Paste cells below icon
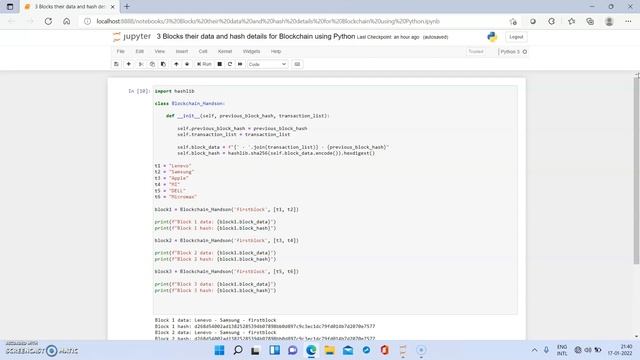640x360 pixels. (x=163, y=64)
